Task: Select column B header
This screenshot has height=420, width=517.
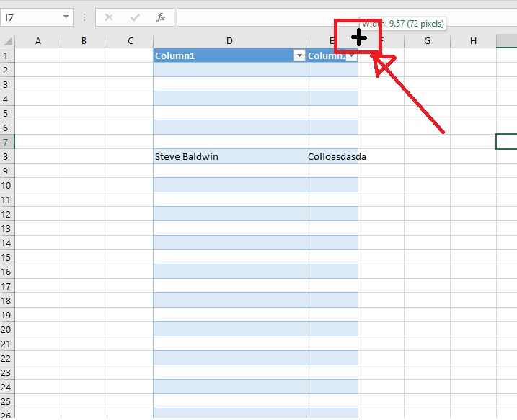Action: [x=84, y=41]
